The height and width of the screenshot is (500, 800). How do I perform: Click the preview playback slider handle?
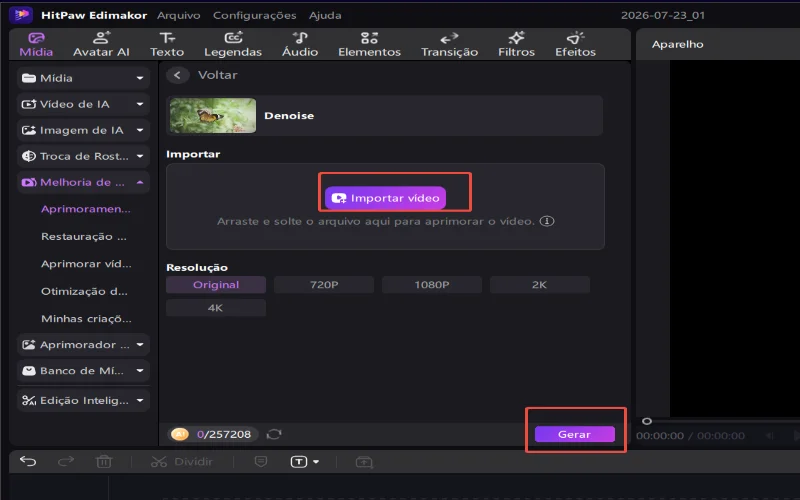coord(647,421)
